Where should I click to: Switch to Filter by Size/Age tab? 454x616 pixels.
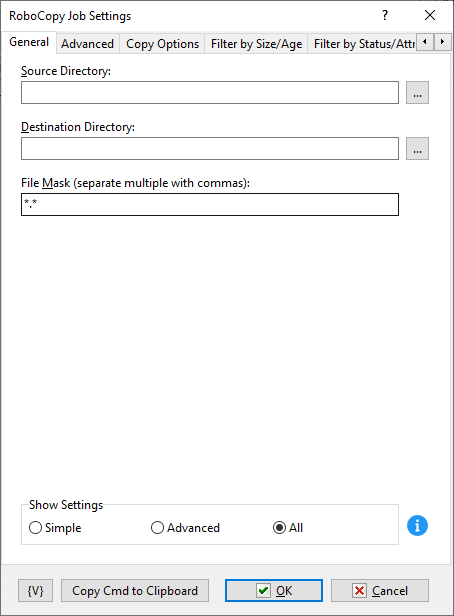pyautogui.click(x=256, y=44)
